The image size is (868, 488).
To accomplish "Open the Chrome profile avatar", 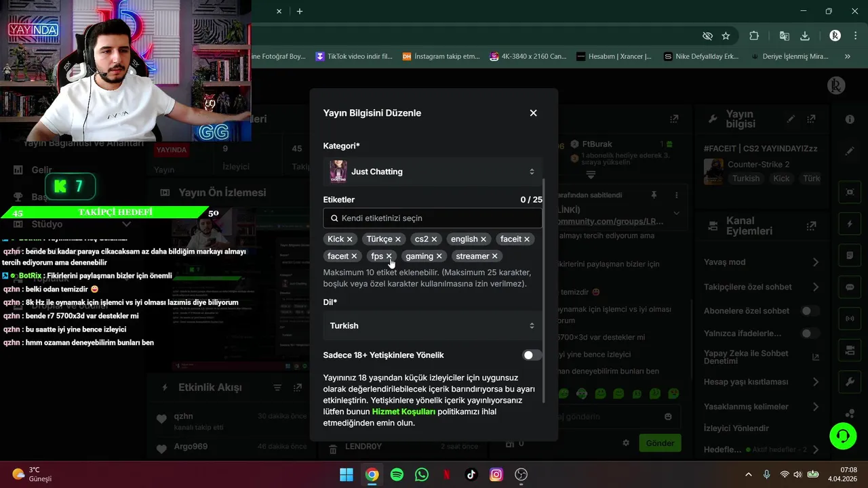I will pos(835,36).
